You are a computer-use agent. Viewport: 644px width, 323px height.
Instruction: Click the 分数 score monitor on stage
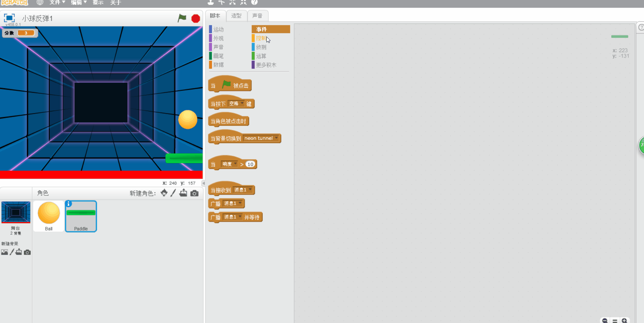coord(20,33)
